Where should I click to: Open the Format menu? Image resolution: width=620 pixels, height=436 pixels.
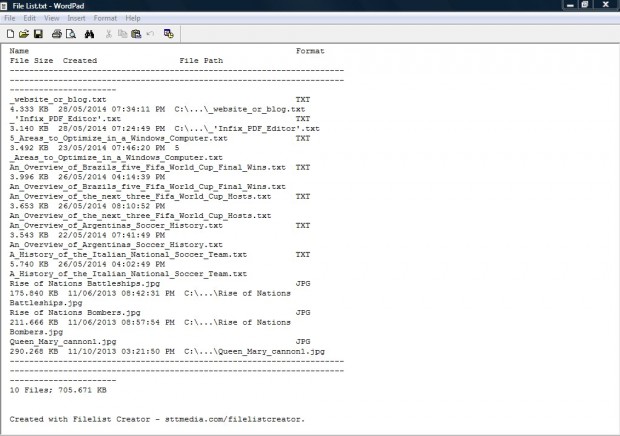coord(105,18)
